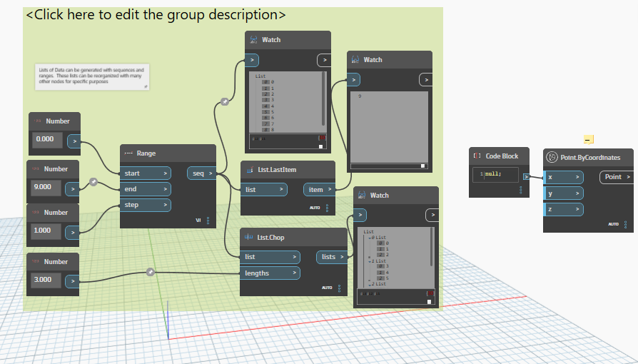Screen dimensions: 638x364
Task: Collapse the '1 List' sublist in Watch
Action: 370,261
